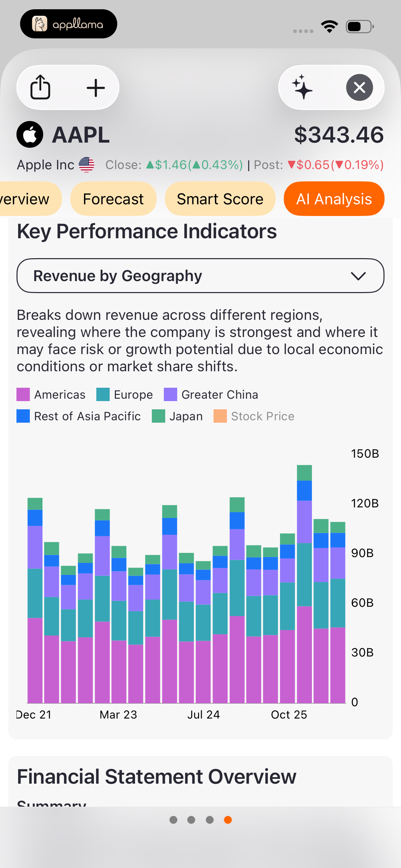Tap the $343.46 price value
Image resolution: width=401 pixels, height=868 pixels.
(339, 135)
